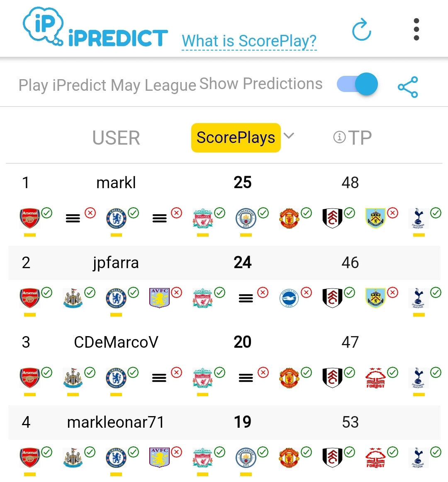Open the What is ScorePlay? link

[x=249, y=41]
